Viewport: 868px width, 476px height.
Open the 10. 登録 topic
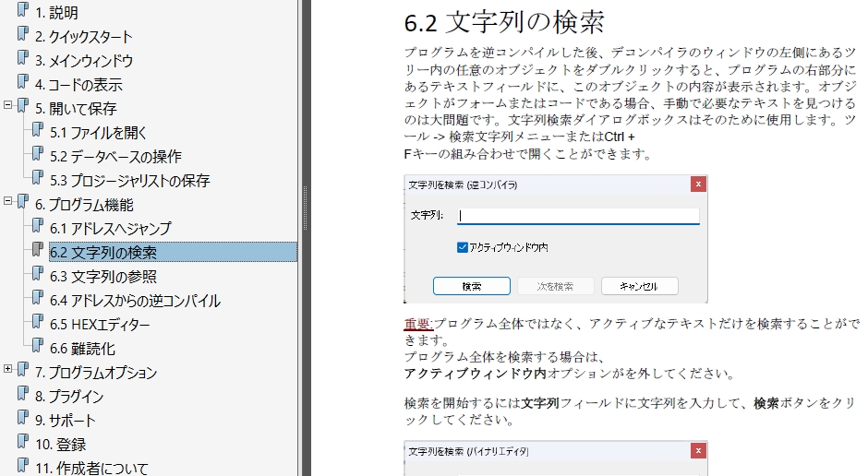[x=61, y=445]
